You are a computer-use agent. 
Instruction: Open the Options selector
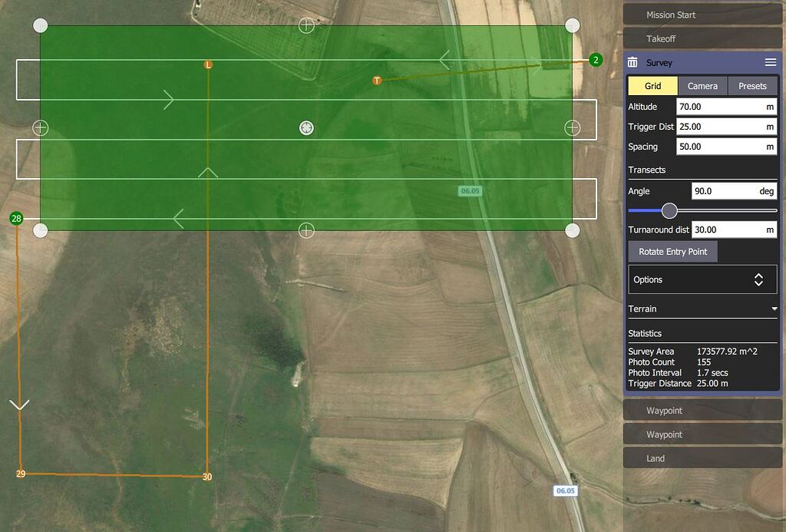[702, 279]
